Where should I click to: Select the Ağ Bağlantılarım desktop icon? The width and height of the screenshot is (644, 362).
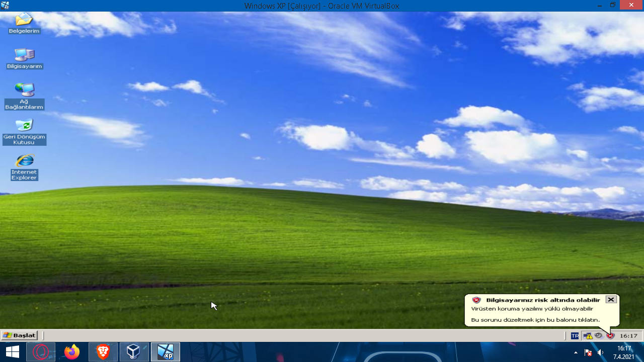pos(24,97)
